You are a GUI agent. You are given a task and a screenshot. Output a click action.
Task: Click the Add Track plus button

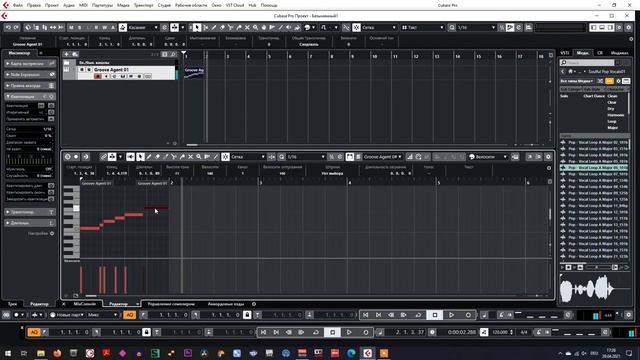tap(66, 54)
